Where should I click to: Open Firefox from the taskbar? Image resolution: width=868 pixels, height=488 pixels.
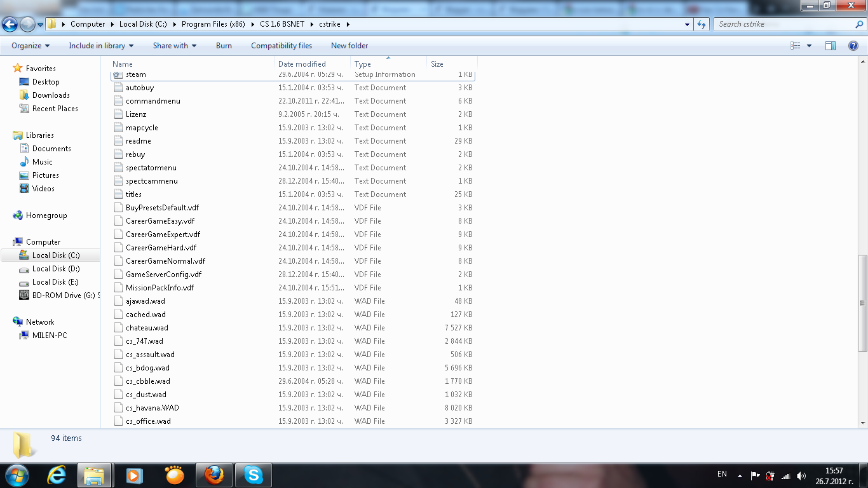pyautogui.click(x=214, y=475)
